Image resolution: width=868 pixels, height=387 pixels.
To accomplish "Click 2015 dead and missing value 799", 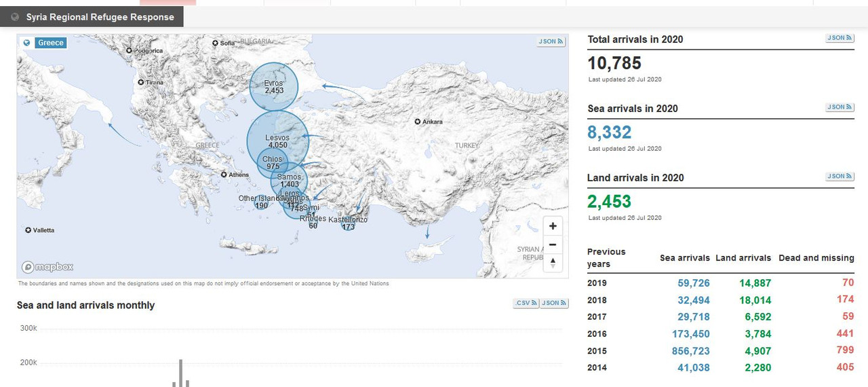I will (846, 350).
